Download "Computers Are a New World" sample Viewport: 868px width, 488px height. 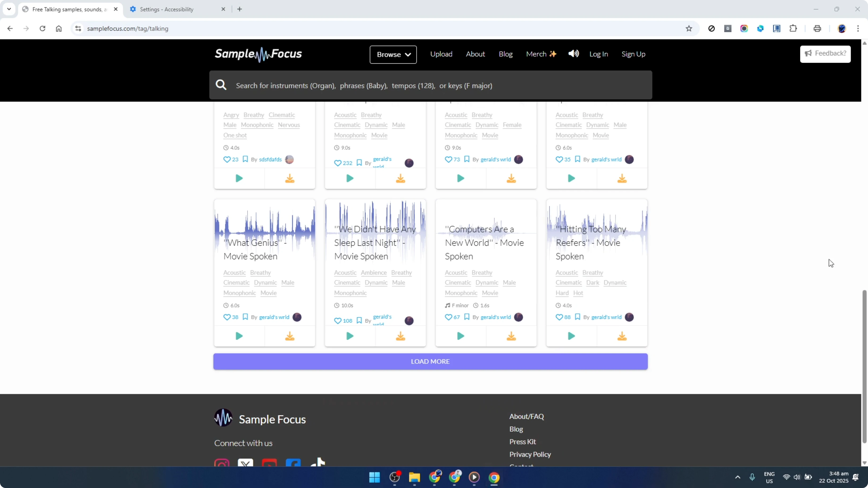pos(511,336)
